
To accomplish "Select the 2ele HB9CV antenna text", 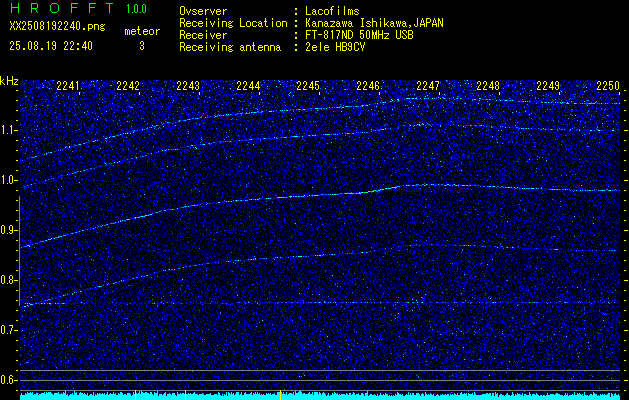I will tap(335, 47).
